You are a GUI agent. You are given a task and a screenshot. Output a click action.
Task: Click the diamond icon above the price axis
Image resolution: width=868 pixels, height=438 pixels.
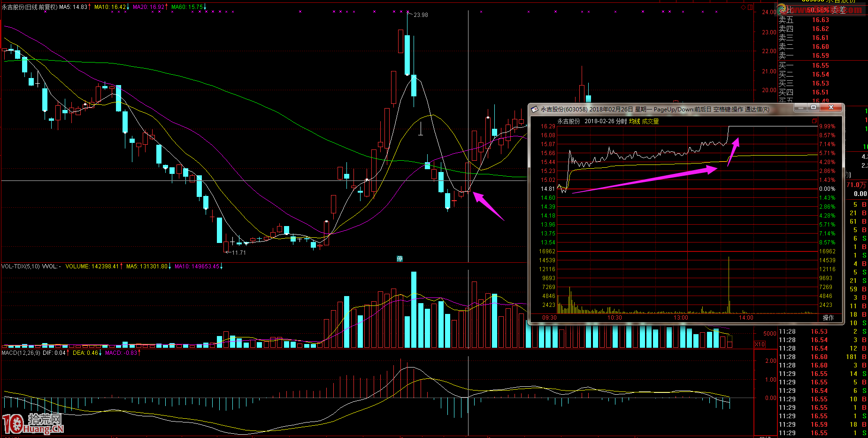pyautogui.click(x=743, y=7)
